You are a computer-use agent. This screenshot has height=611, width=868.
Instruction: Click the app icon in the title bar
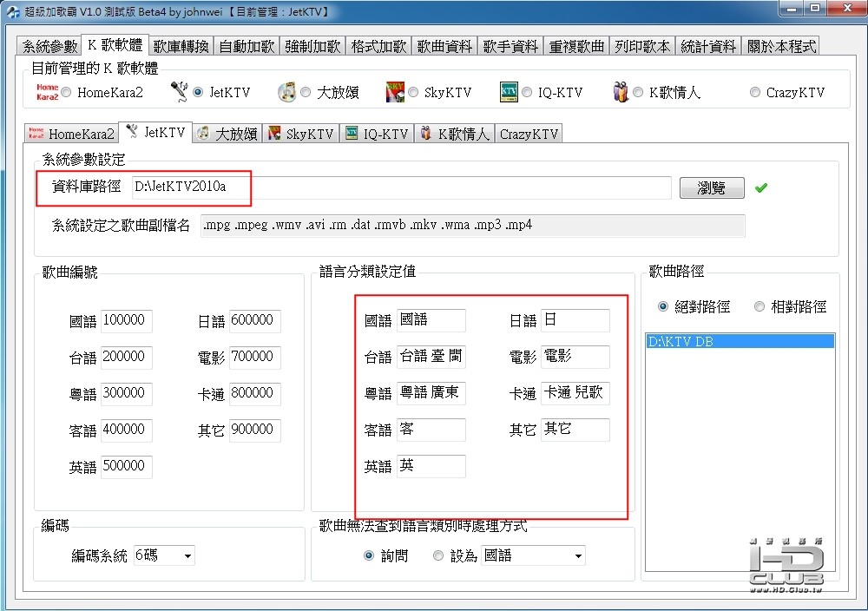pos(13,11)
